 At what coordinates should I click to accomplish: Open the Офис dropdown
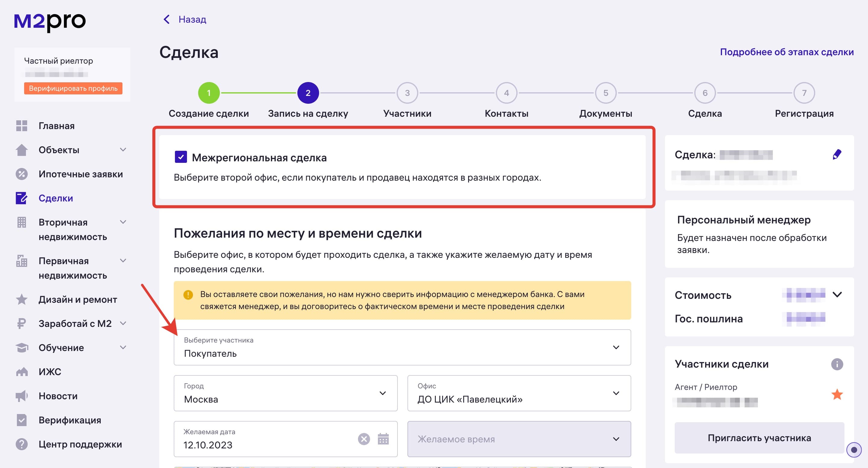[x=519, y=393]
